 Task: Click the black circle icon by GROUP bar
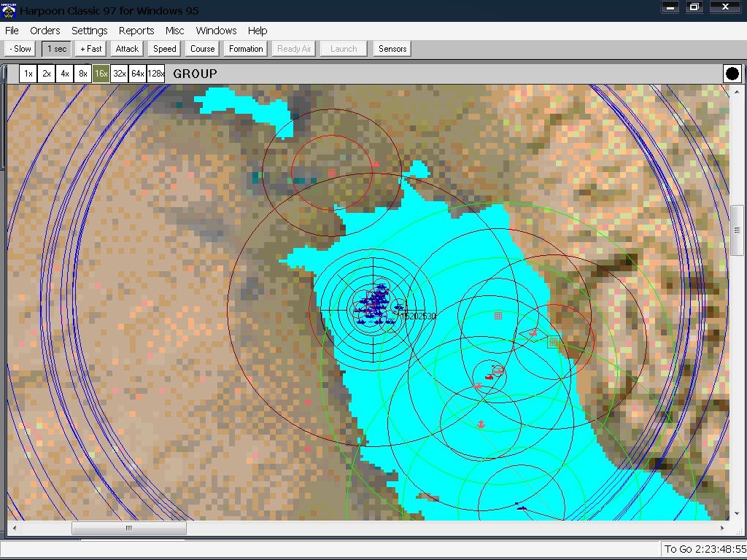(x=732, y=74)
